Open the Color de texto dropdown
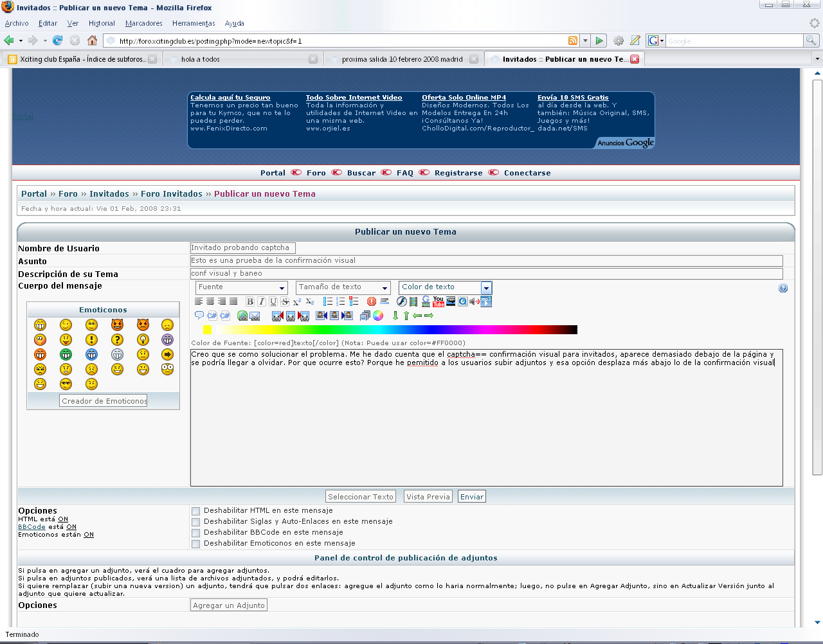Viewport: 823px width, 644px height. click(445, 287)
